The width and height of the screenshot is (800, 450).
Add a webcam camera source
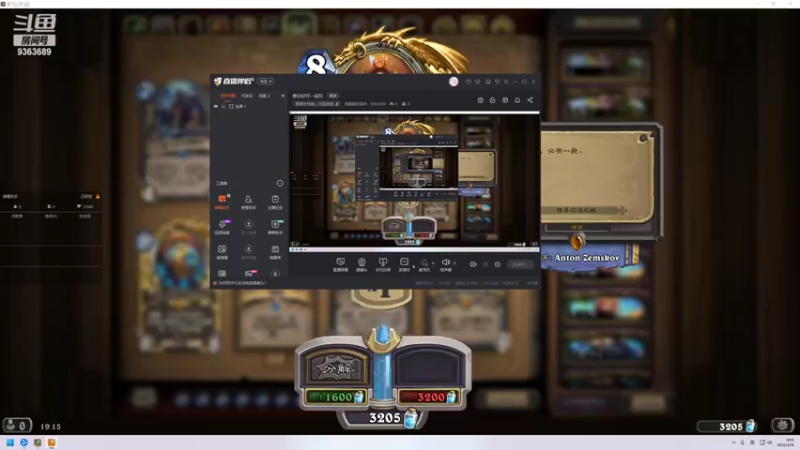[x=361, y=264]
